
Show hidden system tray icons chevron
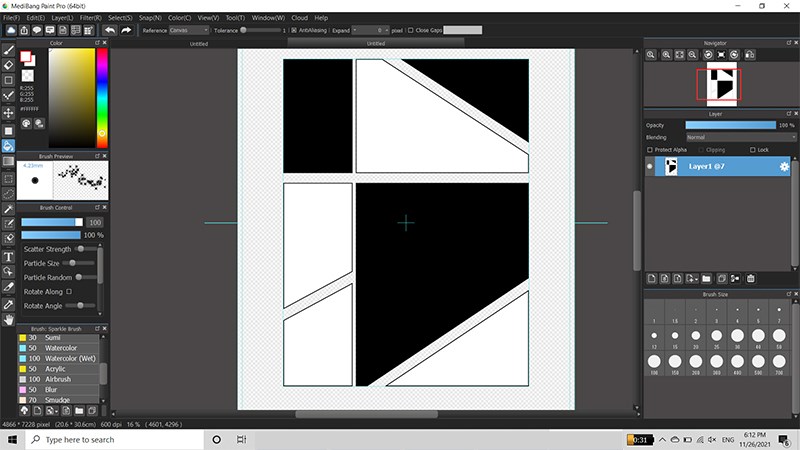pyautogui.click(x=662, y=439)
